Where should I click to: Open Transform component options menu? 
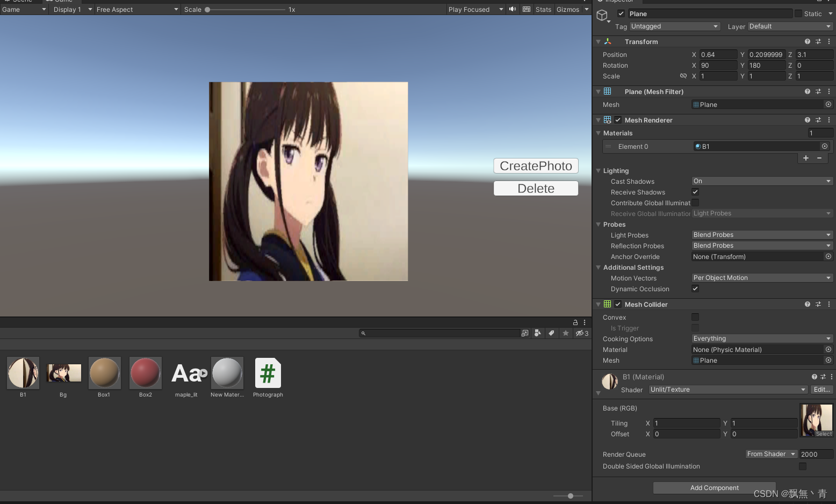click(x=829, y=41)
